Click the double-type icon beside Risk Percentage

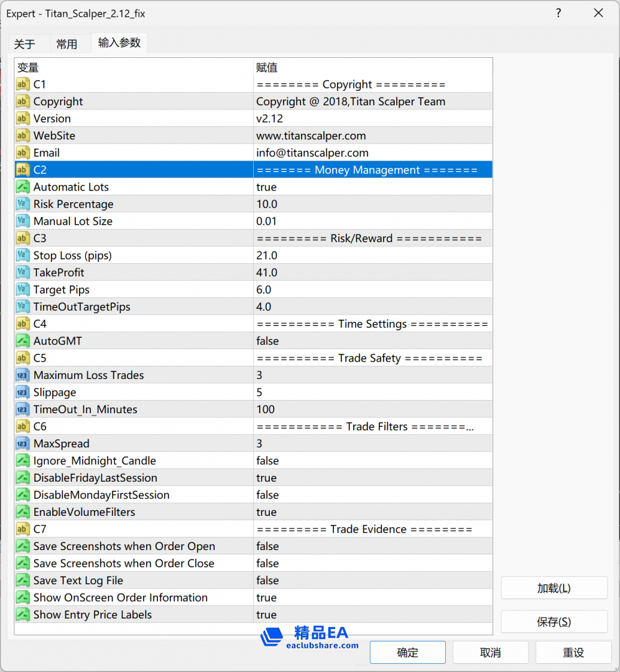23,204
